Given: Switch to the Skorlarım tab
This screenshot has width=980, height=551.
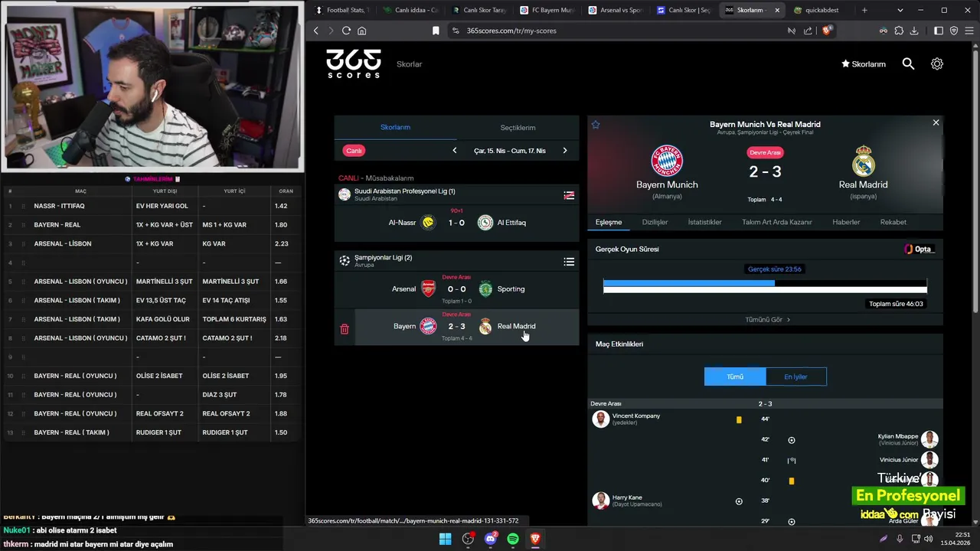Looking at the screenshot, I should (395, 128).
